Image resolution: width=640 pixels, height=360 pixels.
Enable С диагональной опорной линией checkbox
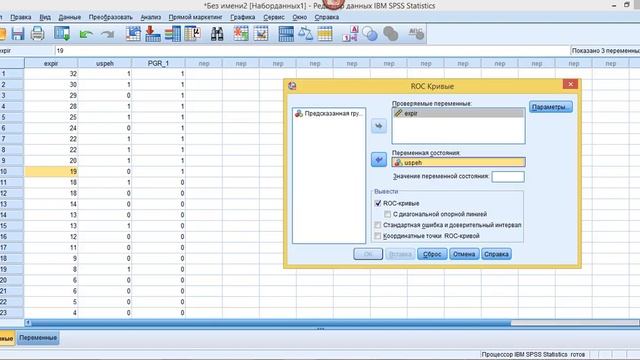pyautogui.click(x=388, y=214)
